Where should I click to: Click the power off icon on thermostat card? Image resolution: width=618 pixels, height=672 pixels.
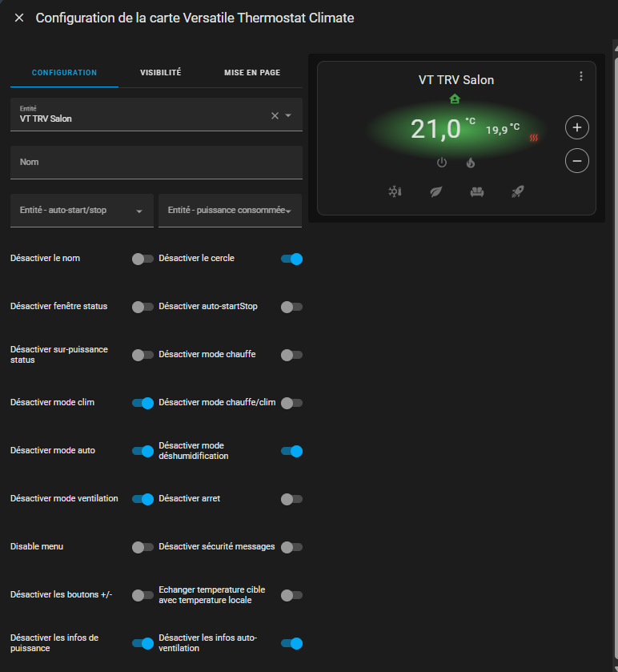[441, 163]
